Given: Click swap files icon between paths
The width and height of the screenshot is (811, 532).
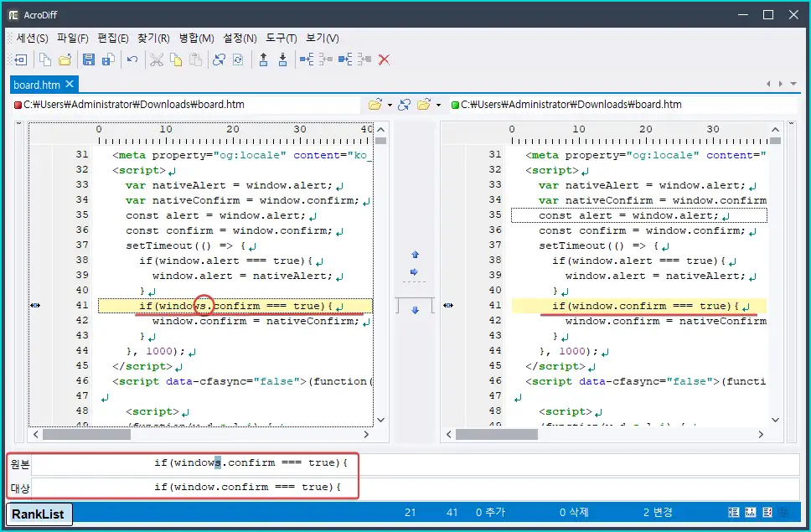Looking at the screenshot, I should point(405,105).
